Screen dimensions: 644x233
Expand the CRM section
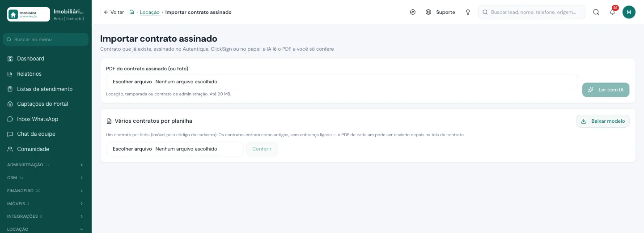coord(46,178)
